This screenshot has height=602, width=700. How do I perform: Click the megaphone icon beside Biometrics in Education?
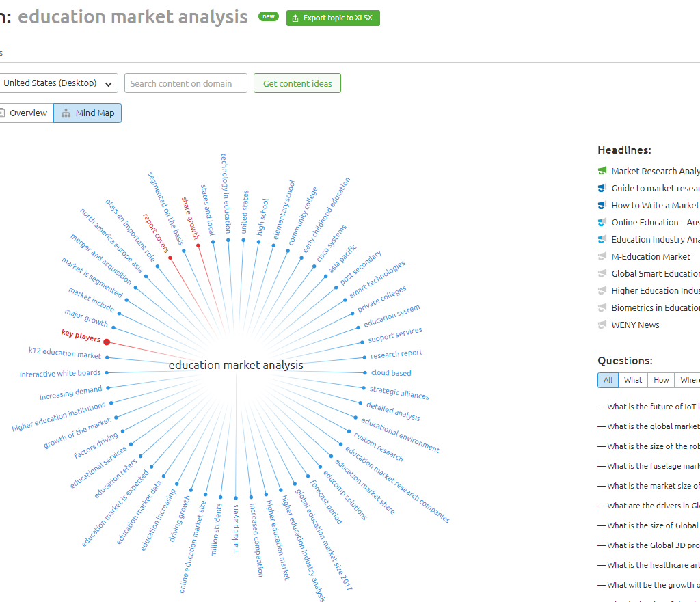click(x=602, y=307)
